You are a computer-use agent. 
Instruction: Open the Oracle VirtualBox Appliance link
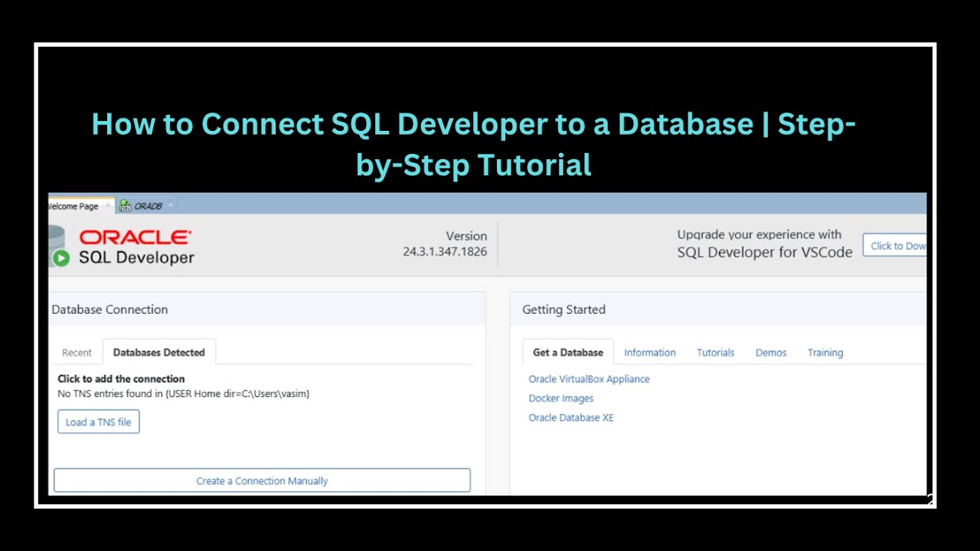tap(589, 379)
